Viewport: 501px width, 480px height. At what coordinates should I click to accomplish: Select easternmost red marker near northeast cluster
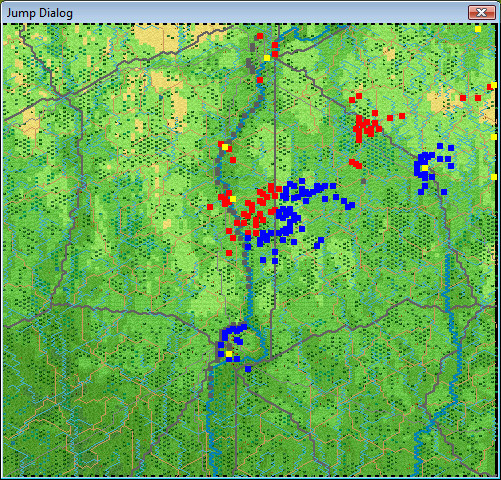pyautogui.click(x=402, y=116)
